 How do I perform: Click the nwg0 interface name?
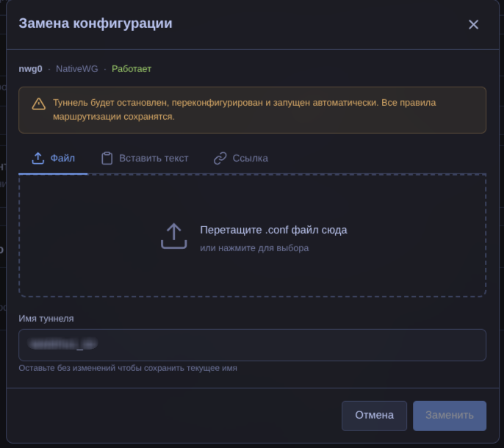(30, 69)
